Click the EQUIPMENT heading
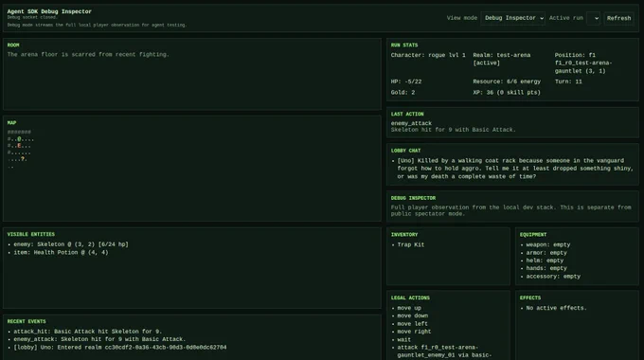This screenshot has height=360, width=644. 533,235
